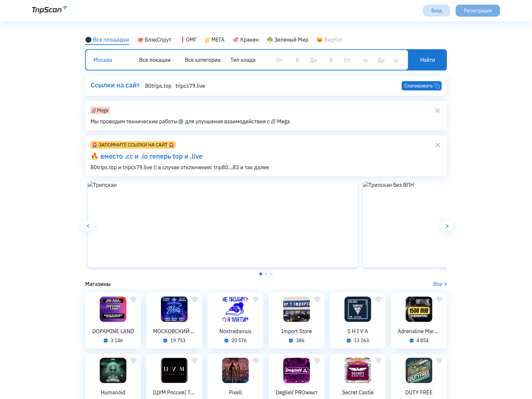Open the Трипскан без ВПН banner slide
The image size is (532, 399).
405,224
